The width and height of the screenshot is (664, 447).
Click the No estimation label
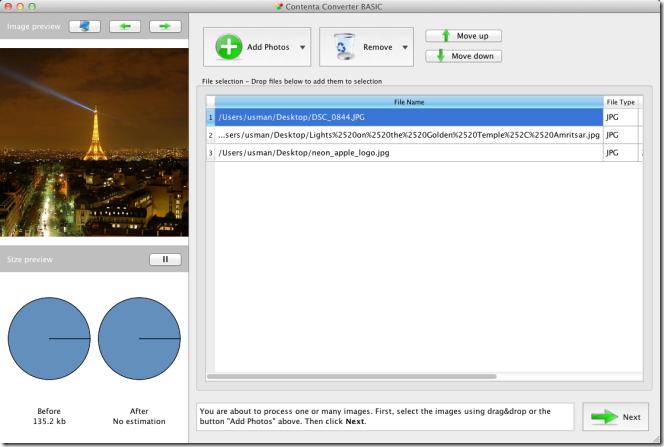pos(139,421)
